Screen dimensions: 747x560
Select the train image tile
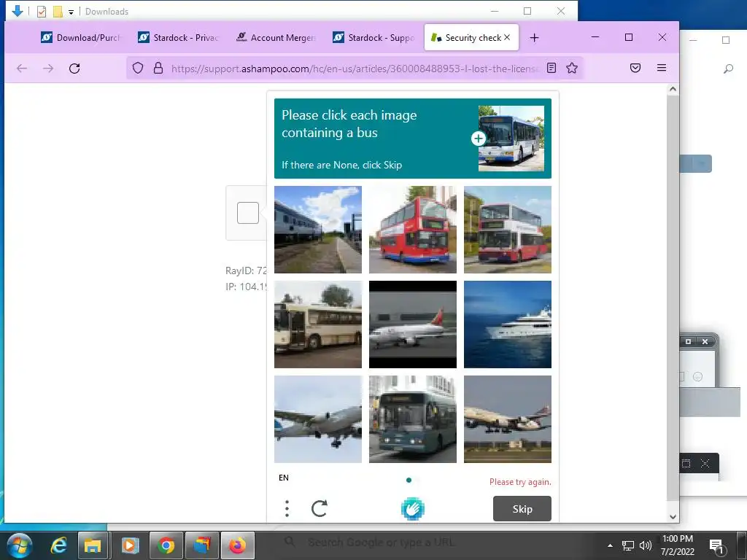(318, 230)
